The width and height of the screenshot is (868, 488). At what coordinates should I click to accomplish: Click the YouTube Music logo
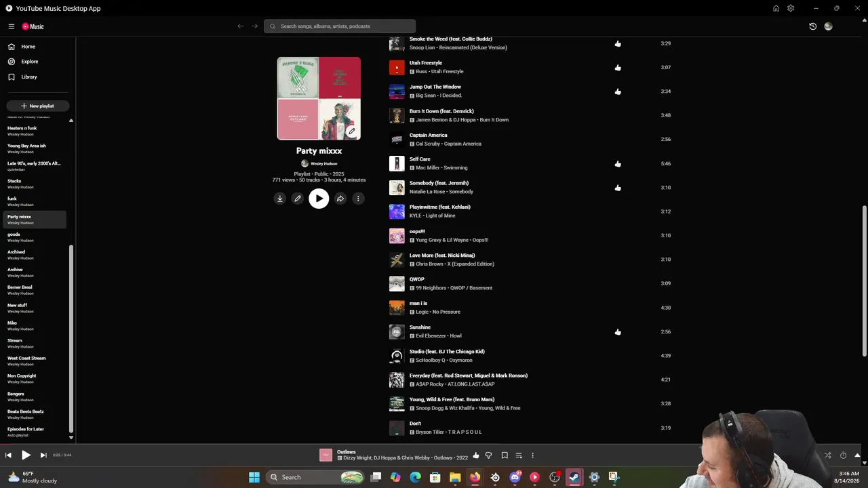click(33, 26)
